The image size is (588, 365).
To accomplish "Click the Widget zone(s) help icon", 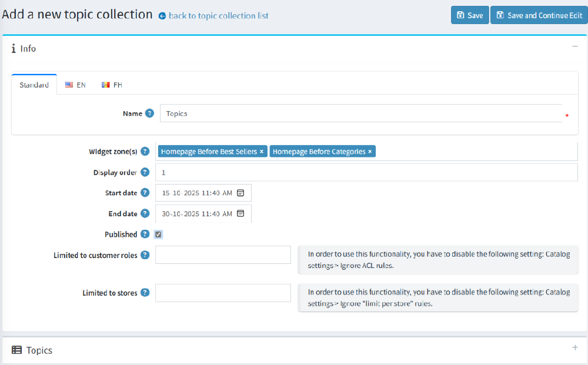I will click(x=145, y=152).
